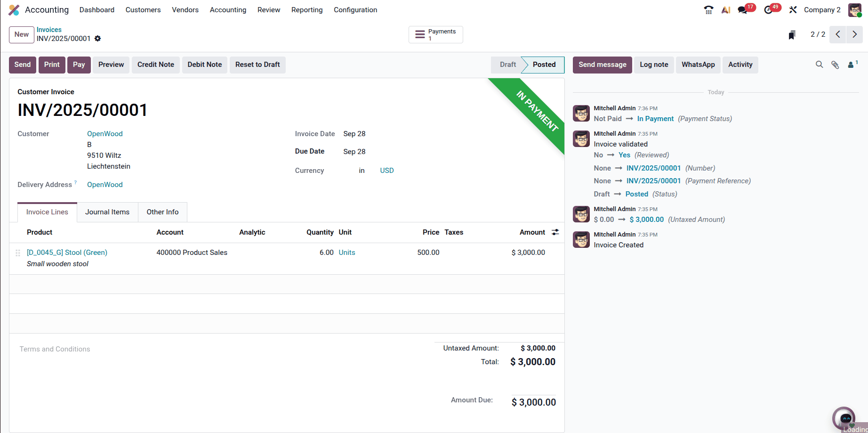
Task: Go to the previous record arrow
Action: tap(838, 34)
